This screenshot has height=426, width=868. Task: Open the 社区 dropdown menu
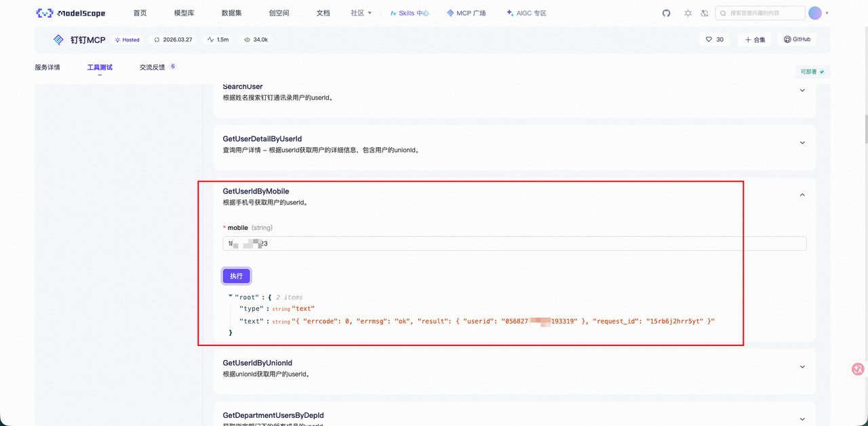point(361,13)
